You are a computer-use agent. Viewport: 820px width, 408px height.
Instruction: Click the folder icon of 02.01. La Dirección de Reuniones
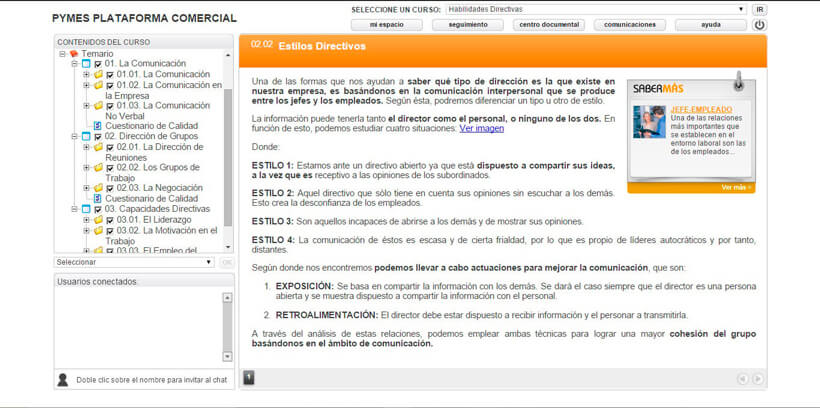tap(98, 147)
